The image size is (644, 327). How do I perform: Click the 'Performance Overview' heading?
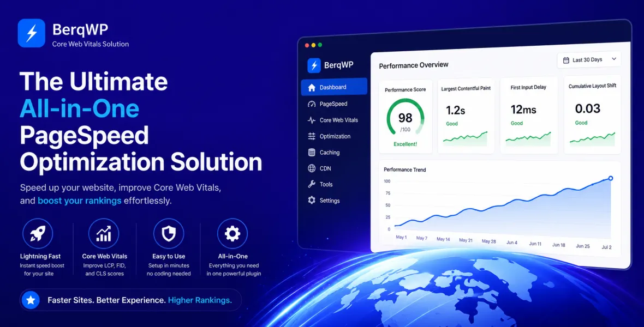click(x=414, y=65)
